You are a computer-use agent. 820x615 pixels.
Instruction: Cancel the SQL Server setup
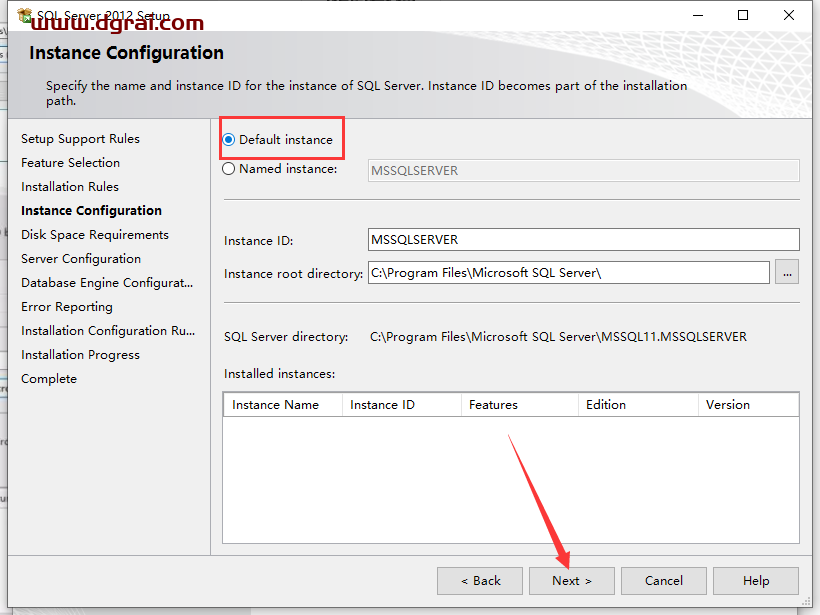[x=664, y=581]
